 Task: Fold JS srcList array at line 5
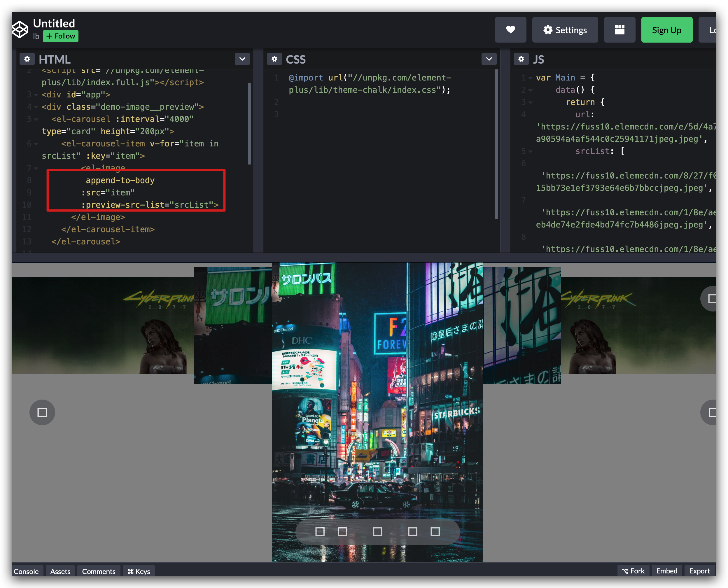530,151
